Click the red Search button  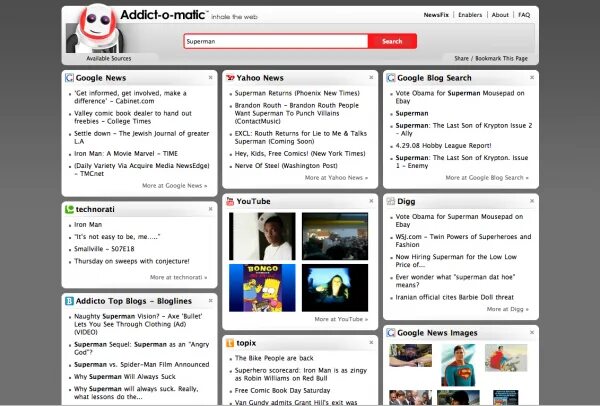392,41
